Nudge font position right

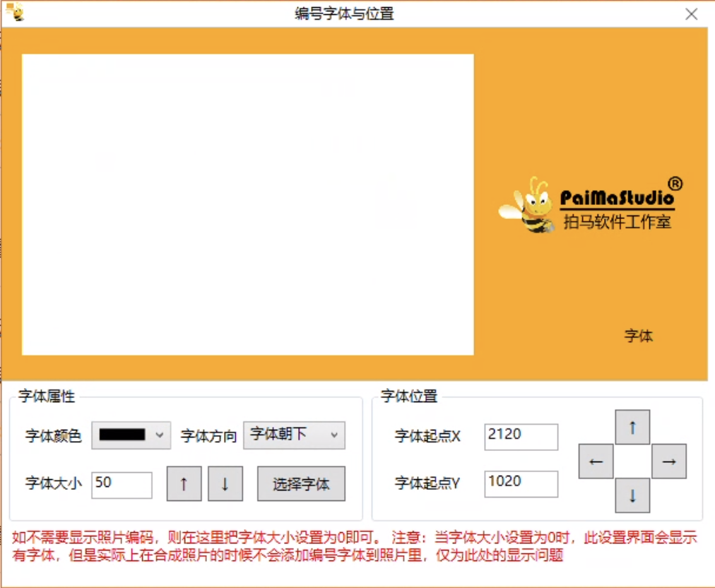point(669,461)
